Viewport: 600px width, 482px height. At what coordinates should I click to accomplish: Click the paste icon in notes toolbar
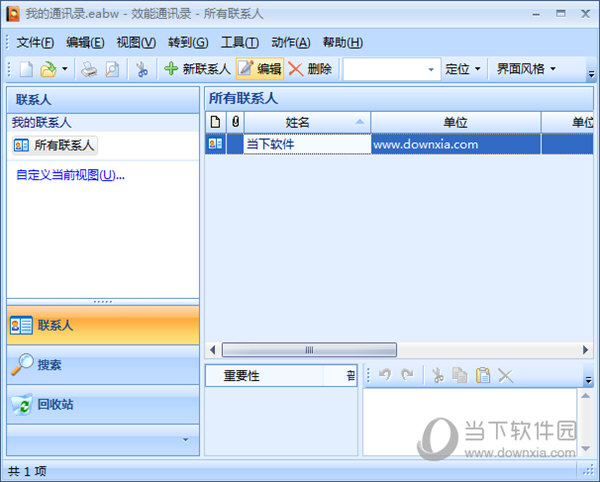(483, 375)
